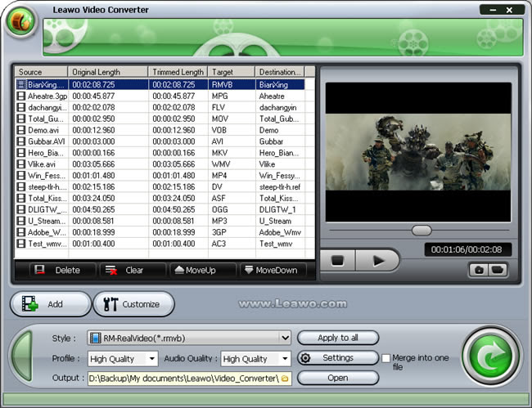Viewport: 532px width, 408px height.
Task: Click the browse folder icon in Output field
Action: (285, 379)
